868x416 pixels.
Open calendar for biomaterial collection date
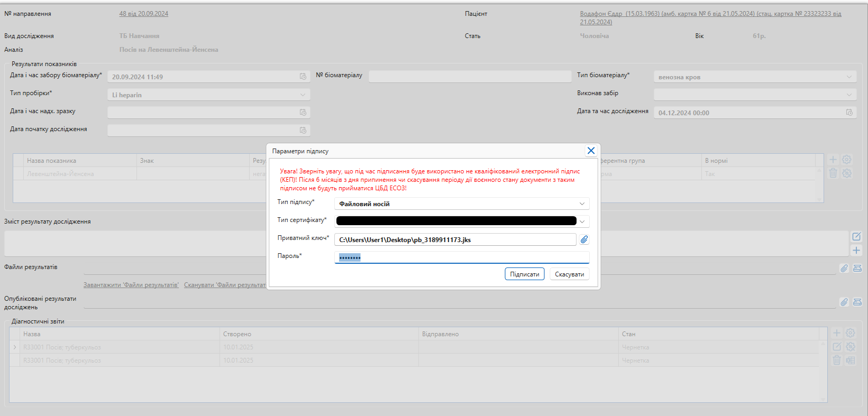pos(303,77)
